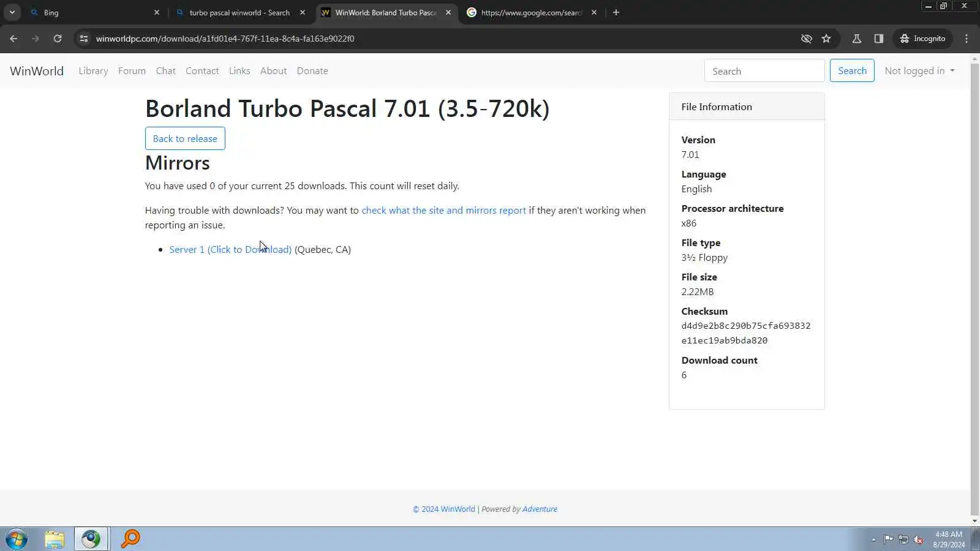Click the third-party cookies blocked eye icon
The height and width of the screenshot is (551, 980).
pyautogui.click(x=807, y=39)
